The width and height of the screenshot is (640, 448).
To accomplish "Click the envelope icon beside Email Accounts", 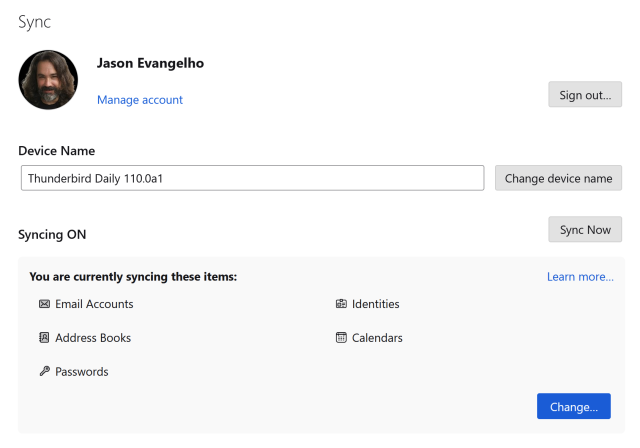I will (x=44, y=304).
